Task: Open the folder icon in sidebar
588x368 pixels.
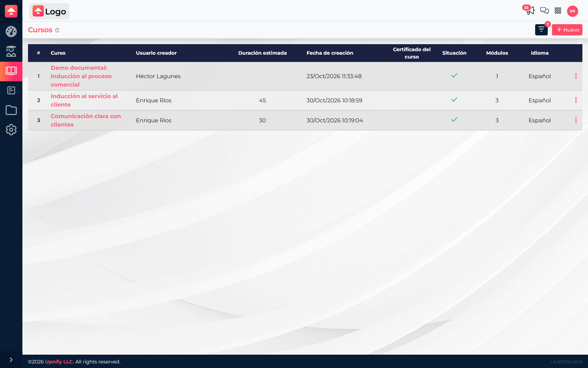Action: pyautogui.click(x=11, y=110)
